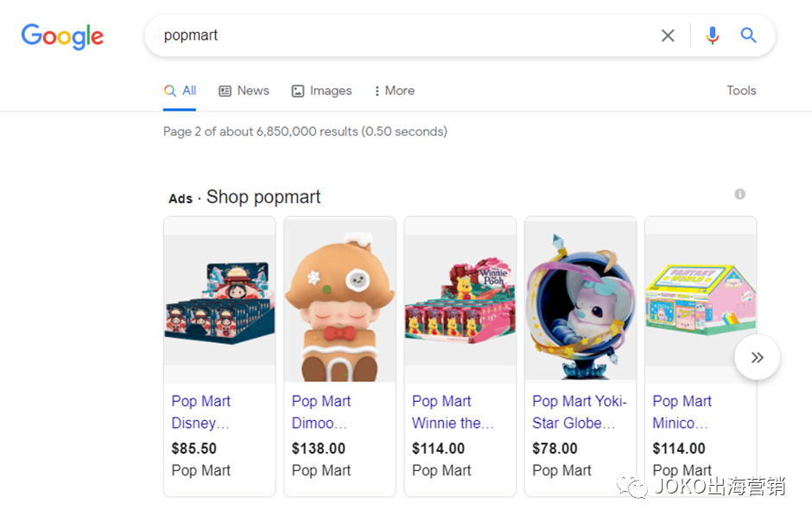Open Pop Mart Yoki-Star Globe link
This screenshot has height=522, width=812.
(x=579, y=412)
